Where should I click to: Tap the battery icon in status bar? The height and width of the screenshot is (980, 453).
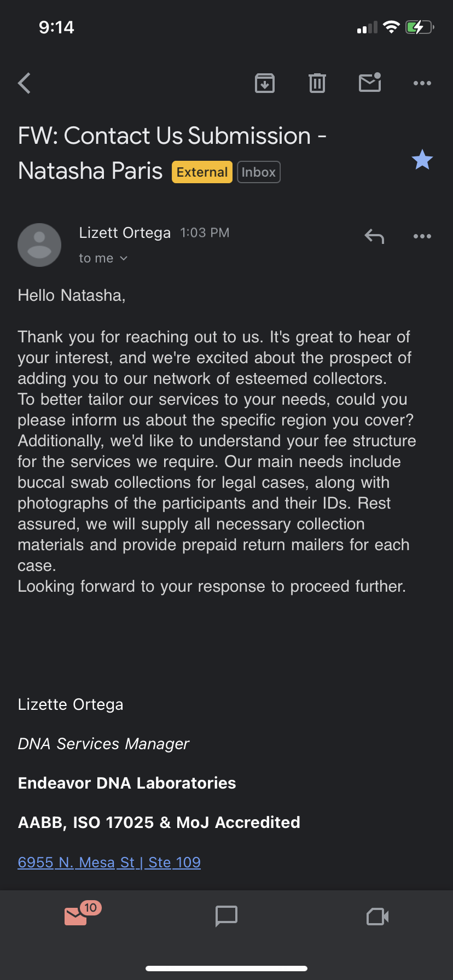[x=419, y=27]
